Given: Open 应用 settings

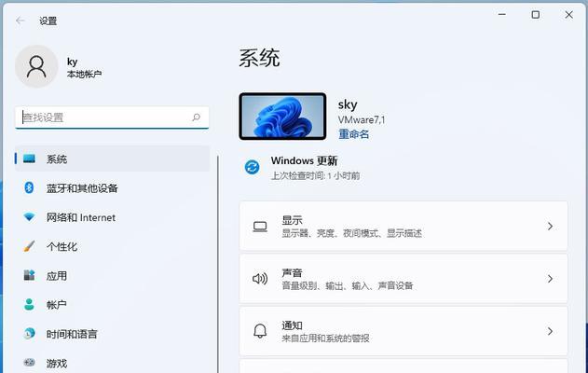Looking at the screenshot, I should pyautogui.click(x=112, y=276).
